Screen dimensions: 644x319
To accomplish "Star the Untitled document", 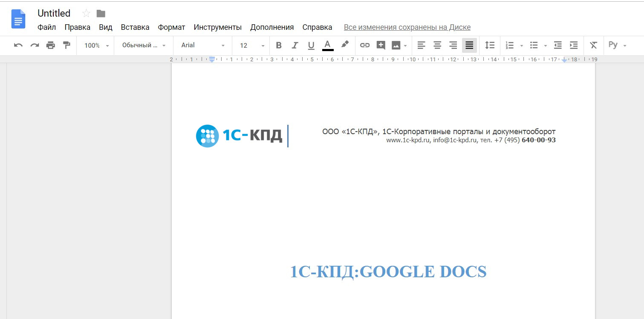I will click(86, 13).
